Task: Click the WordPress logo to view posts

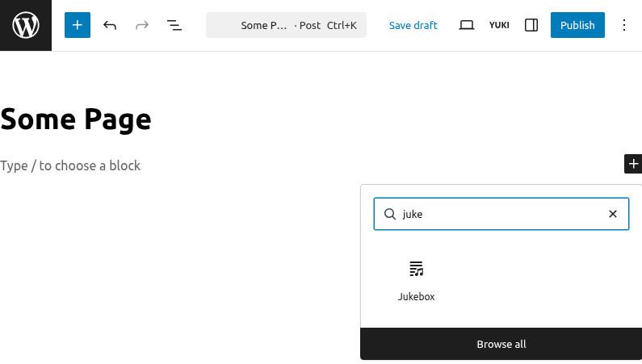Action: coord(26,26)
